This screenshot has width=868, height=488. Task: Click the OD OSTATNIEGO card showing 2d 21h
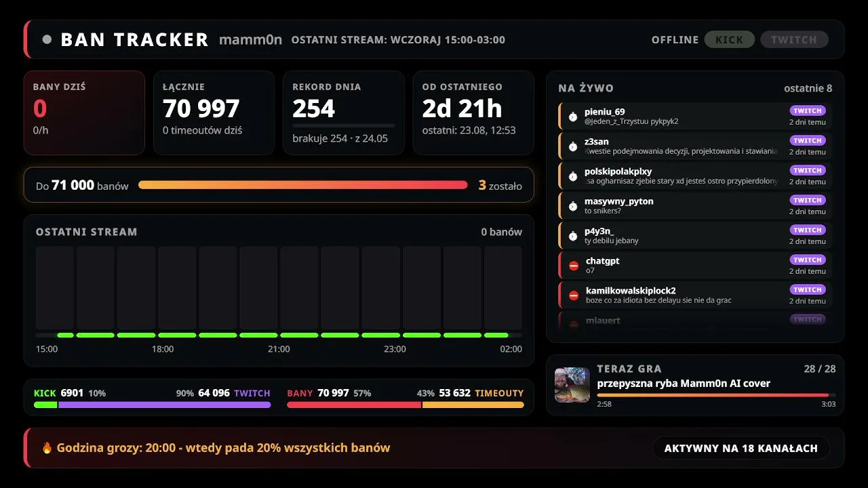473,113
